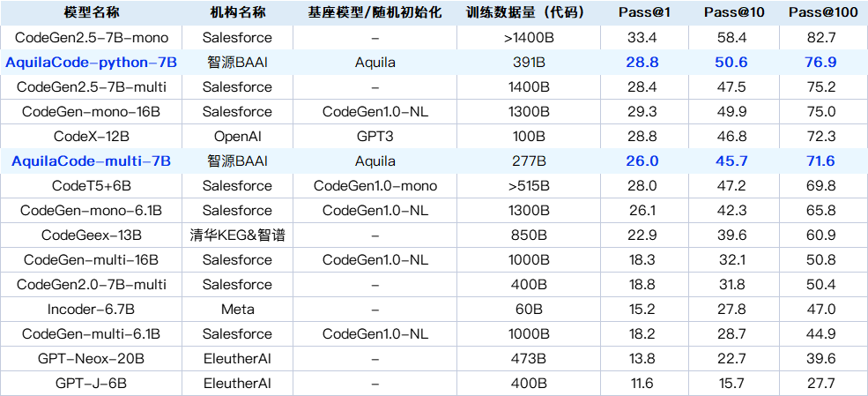The width and height of the screenshot is (868, 396).
Task: Click the 机构名称 column header
Action: click(237, 13)
